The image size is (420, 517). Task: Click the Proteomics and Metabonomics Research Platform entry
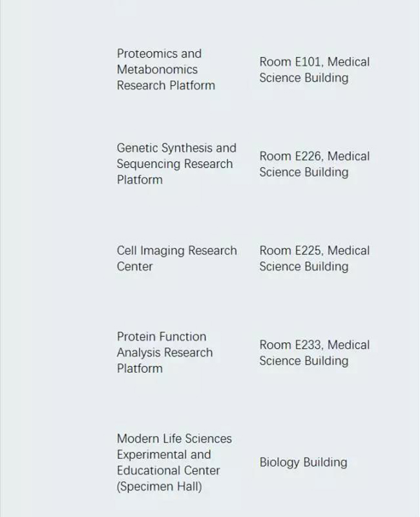point(166,70)
